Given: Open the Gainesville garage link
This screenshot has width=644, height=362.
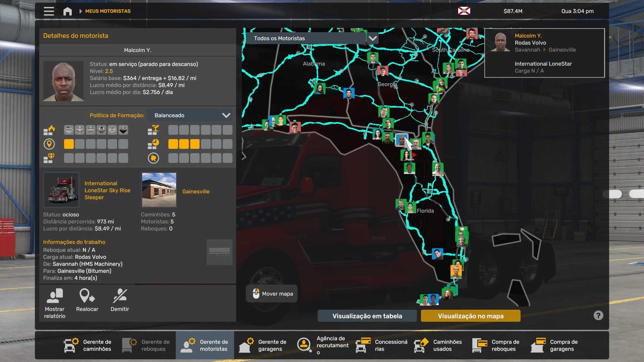Looking at the screenshot, I should [x=196, y=191].
